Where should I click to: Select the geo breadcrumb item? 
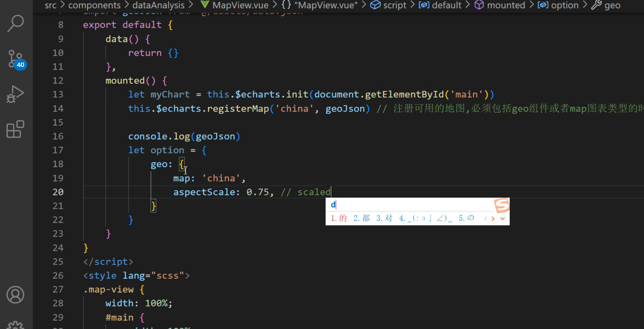pyautogui.click(x=612, y=5)
